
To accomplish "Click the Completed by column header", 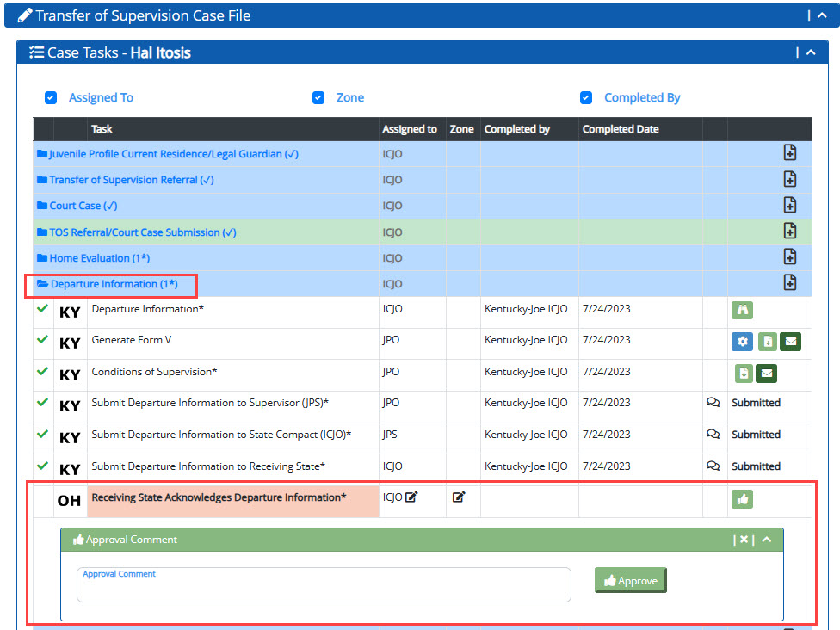I will click(x=517, y=129).
